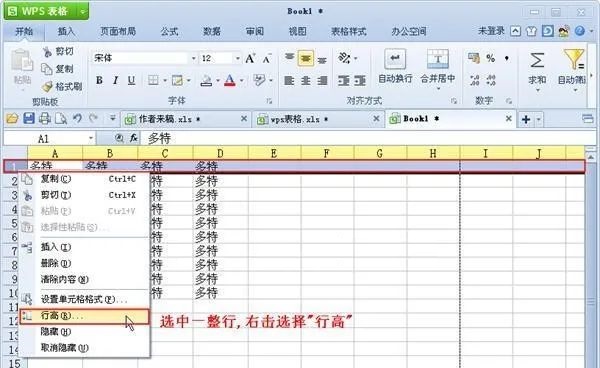Click the red font color A icon
600x368 pixels.
coord(230,80)
